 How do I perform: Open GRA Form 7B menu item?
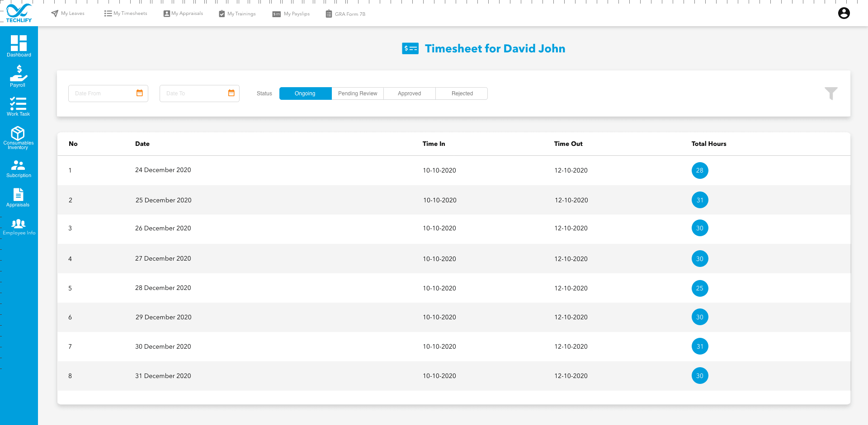[x=345, y=14]
